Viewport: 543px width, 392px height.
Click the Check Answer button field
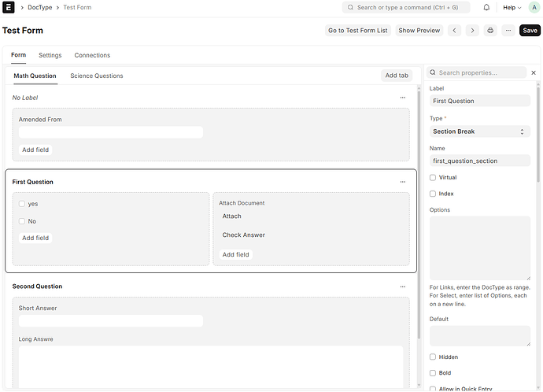pos(243,235)
